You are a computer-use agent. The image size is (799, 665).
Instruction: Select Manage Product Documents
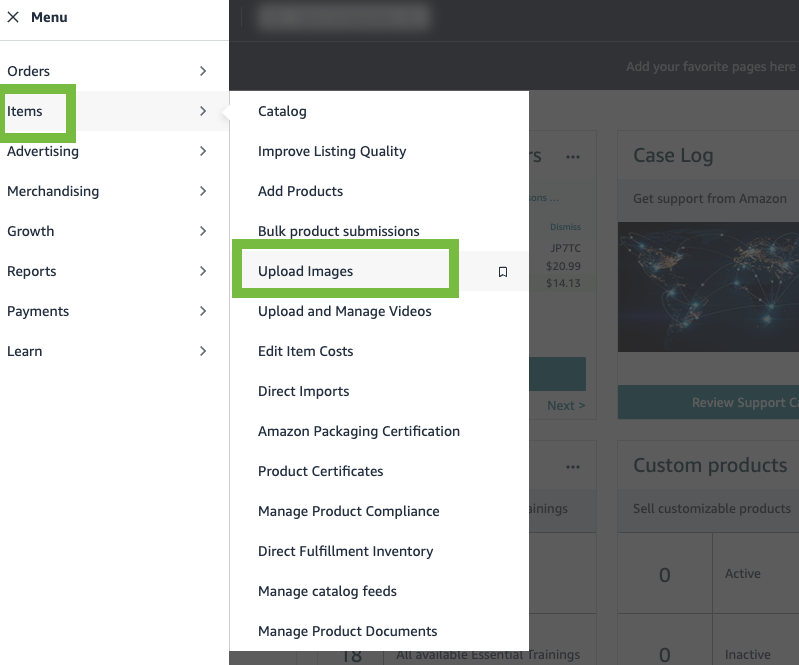pyautogui.click(x=348, y=631)
